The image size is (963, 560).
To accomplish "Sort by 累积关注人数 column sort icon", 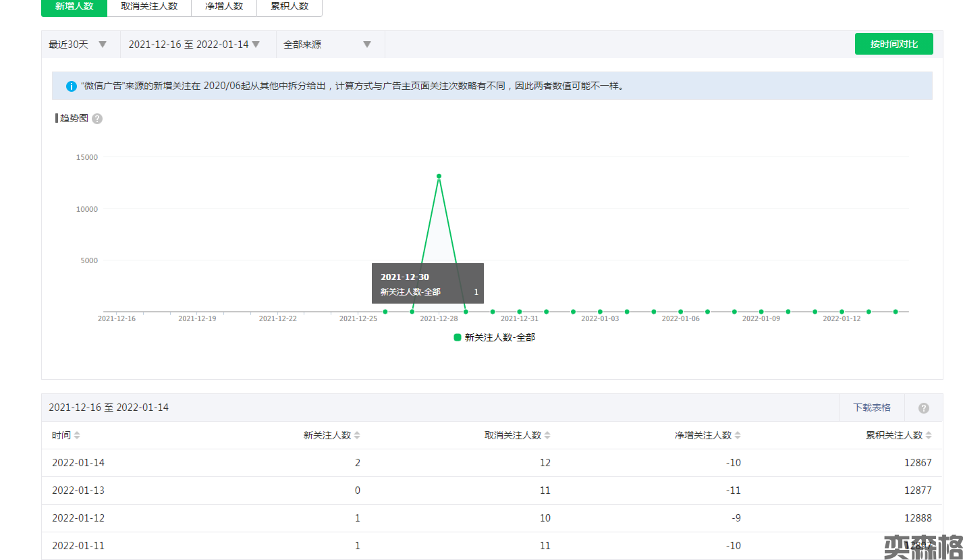I will click(929, 436).
